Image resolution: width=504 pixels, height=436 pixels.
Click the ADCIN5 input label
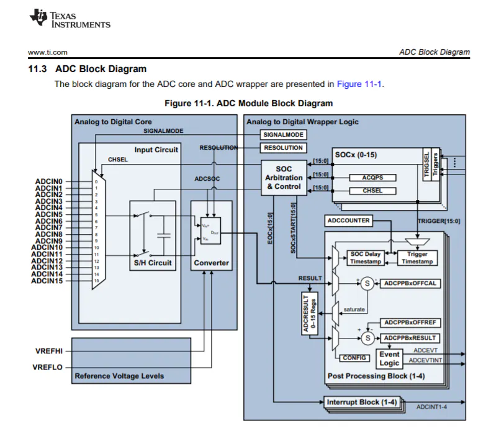pyautogui.click(x=48, y=214)
